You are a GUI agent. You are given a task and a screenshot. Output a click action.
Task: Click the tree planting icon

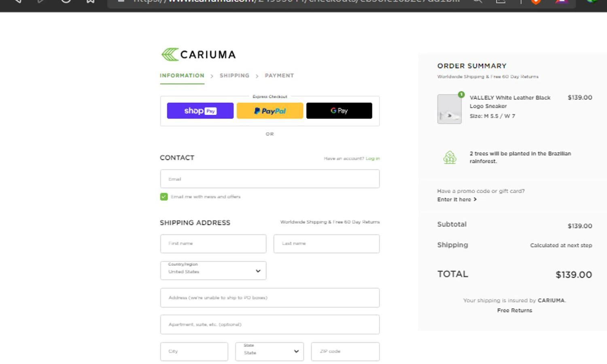(x=450, y=157)
